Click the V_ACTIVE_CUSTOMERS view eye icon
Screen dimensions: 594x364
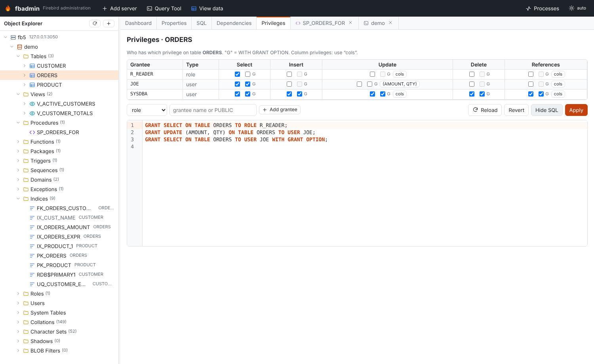coord(32,104)
